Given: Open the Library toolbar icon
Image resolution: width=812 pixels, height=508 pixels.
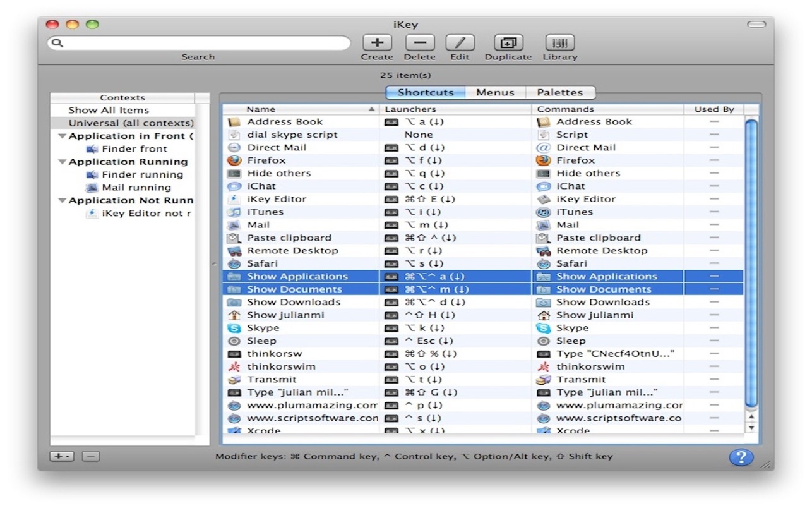Looking at the screenshot, I should click(559, 43).
